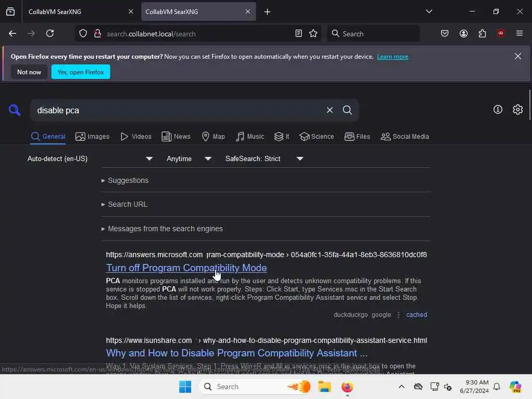Open language Auto-detect (en-US) dropdown
The image size is (532, 399).
click(90, 159)
